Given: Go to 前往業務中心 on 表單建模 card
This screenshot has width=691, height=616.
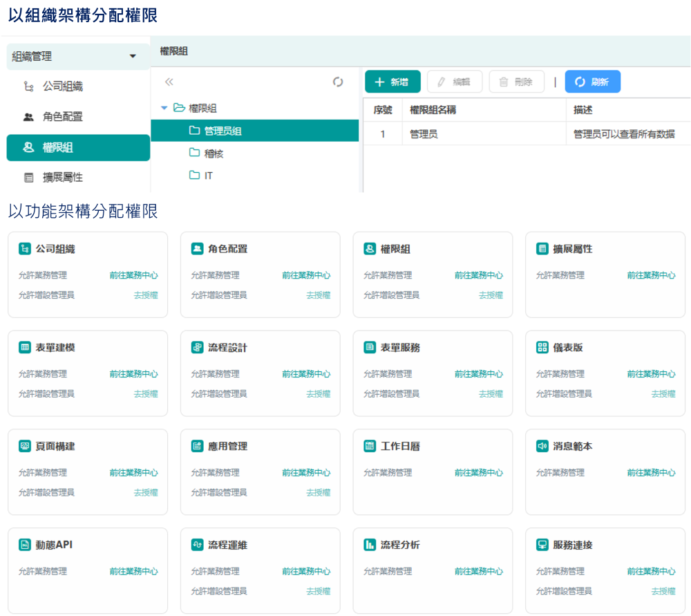Looking at the screenshot, I should click(x=133, y=374).
